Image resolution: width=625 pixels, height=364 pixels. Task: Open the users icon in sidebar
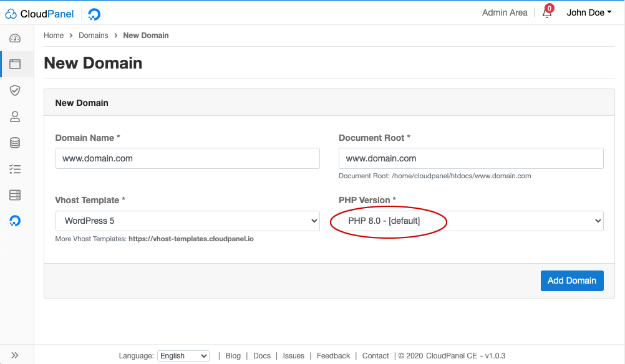pyautogui.click(x=15, y=117)
